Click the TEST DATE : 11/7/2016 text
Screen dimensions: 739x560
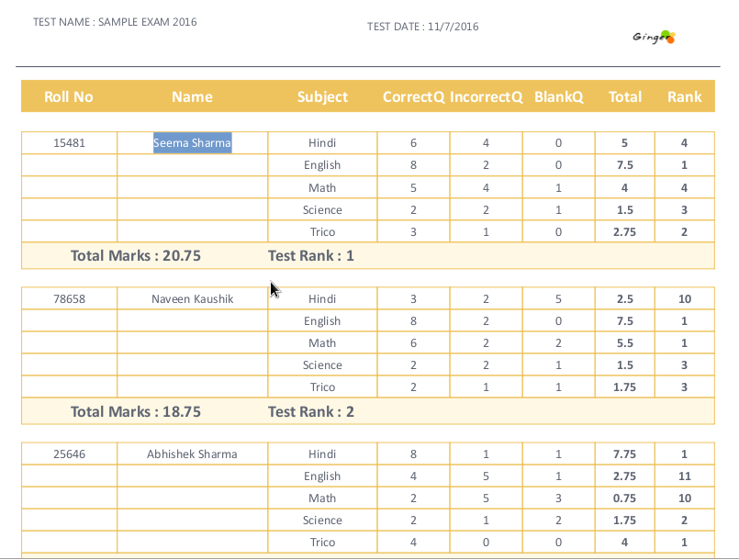coord(422,27)
